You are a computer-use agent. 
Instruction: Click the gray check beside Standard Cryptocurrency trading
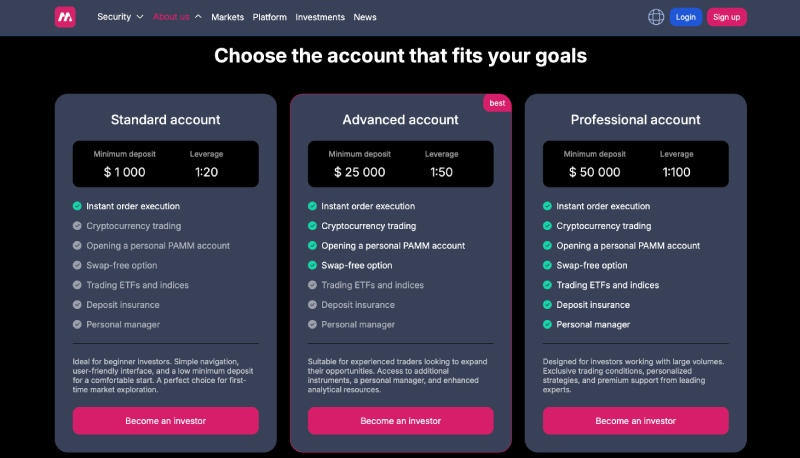77,225
